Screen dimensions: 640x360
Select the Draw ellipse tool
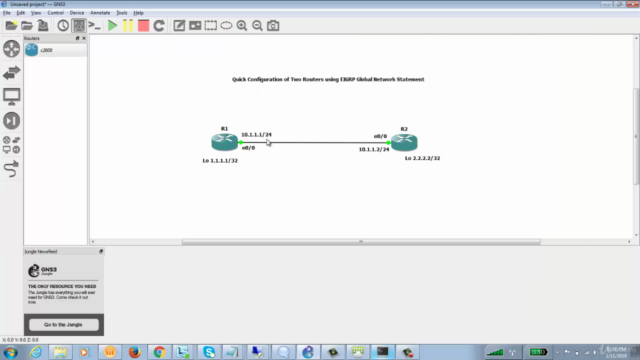[226, 26]
